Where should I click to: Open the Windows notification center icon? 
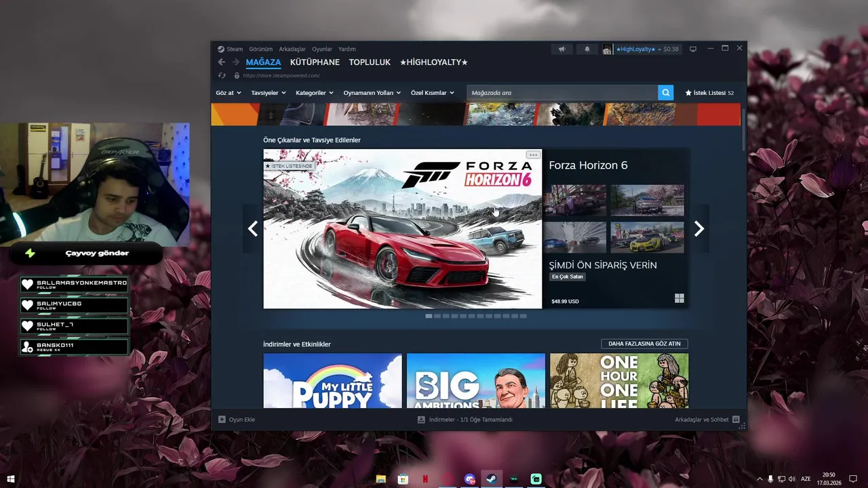tap(853, 479)
